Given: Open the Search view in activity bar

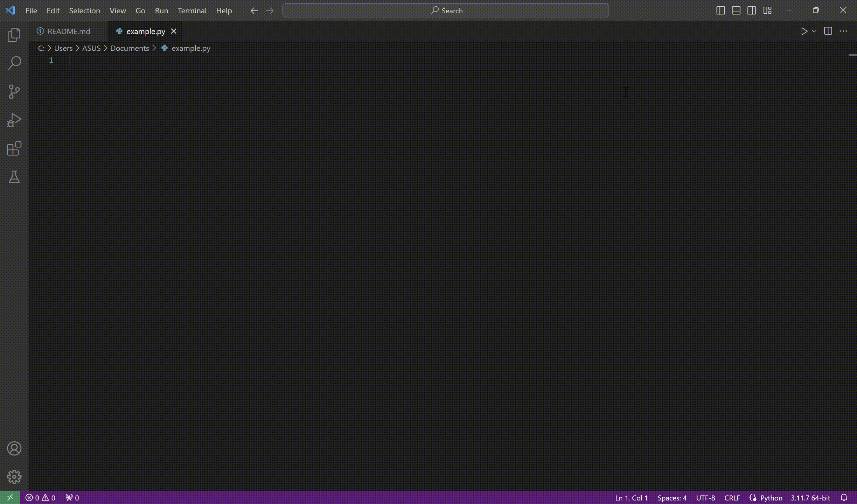Looking at the screenshot, I should 14,63.
